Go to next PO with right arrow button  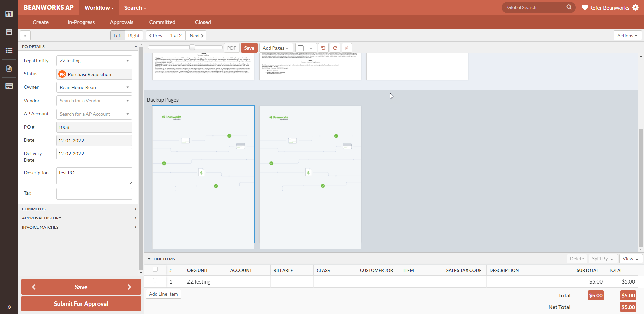click(x=129, y=287)
